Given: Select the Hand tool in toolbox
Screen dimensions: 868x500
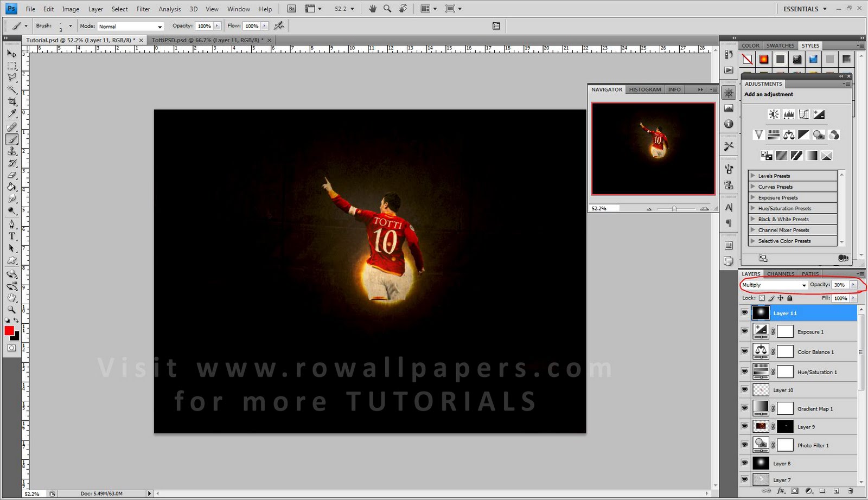Looking at the screenshot, I should (11, 298).
